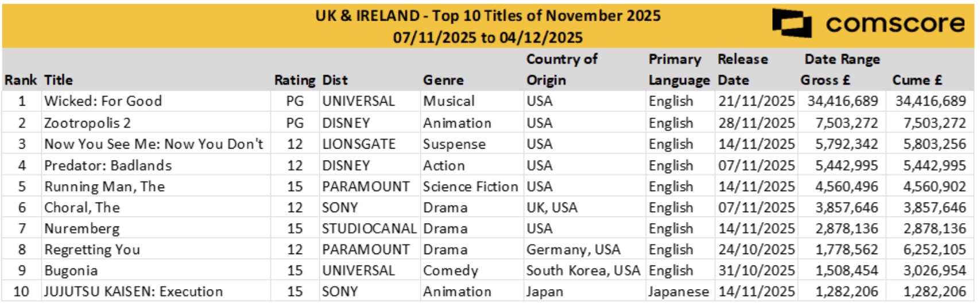Viewport: 980px width, 308px height.
Task: Click the comscore wordmark text
Action: pyautogui.click(x=895, y=24)
